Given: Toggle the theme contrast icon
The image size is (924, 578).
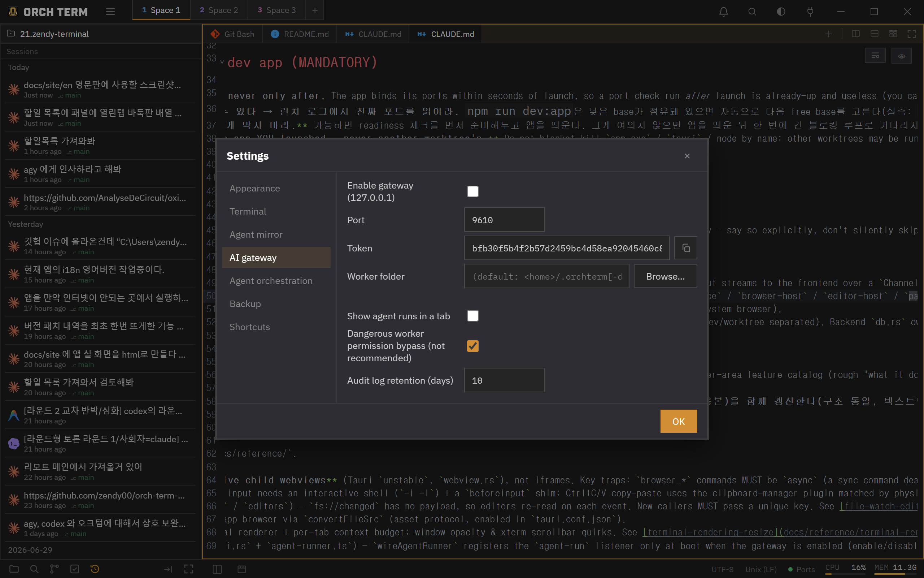Looking at the screenshot, I should pos(781,12).
